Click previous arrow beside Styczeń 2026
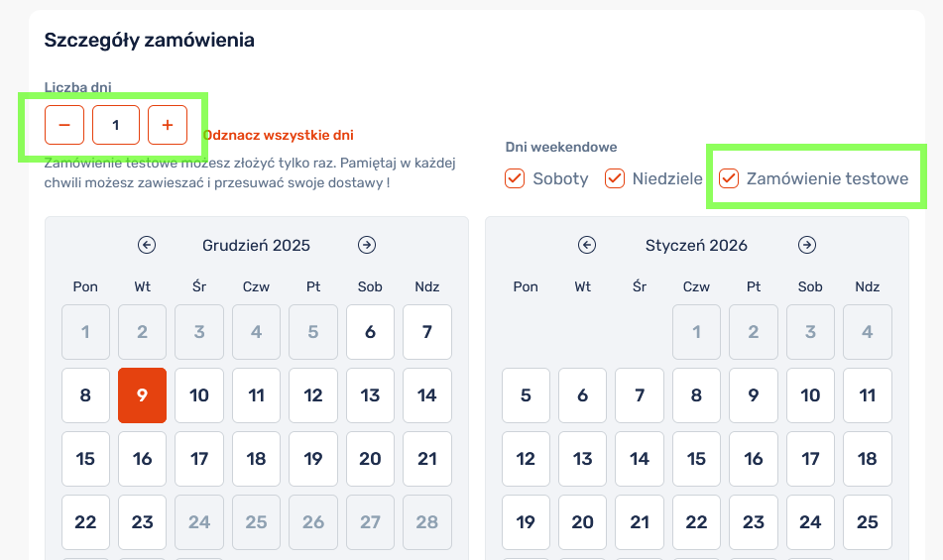This screenshot has width=943, height=560. pyautogui.click(x=587, y=245)
